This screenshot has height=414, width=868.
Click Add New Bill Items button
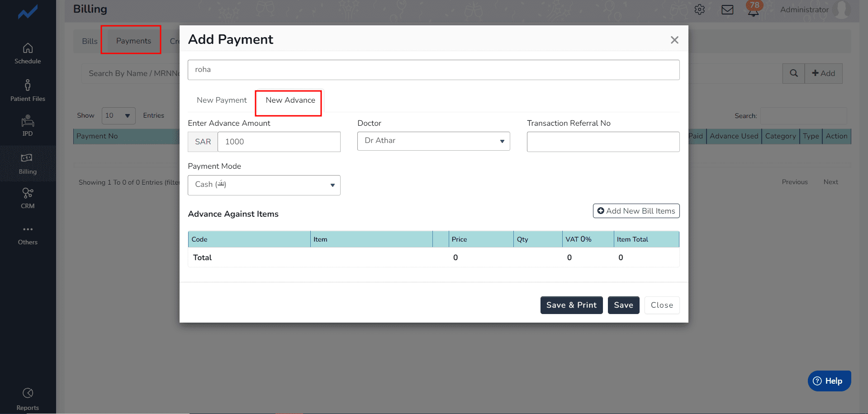636,211
